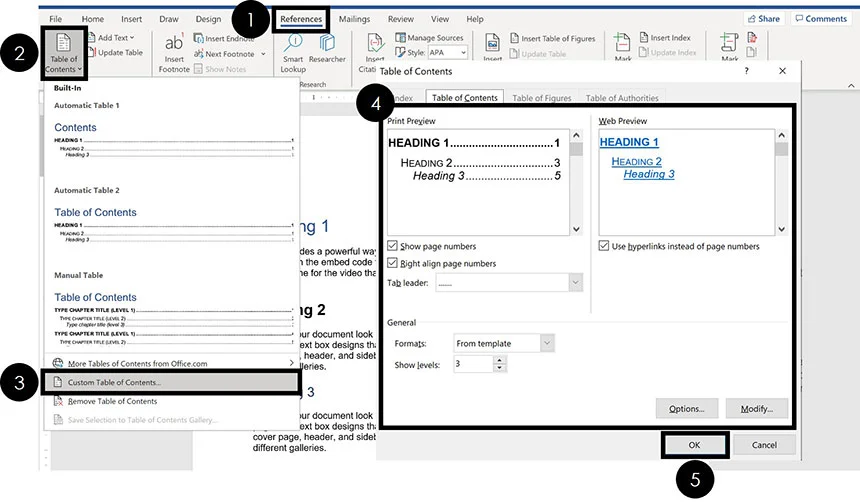Open the Review ribbon tab
Image resolution: width=860 pixels, height=502 pixels.
400,19
